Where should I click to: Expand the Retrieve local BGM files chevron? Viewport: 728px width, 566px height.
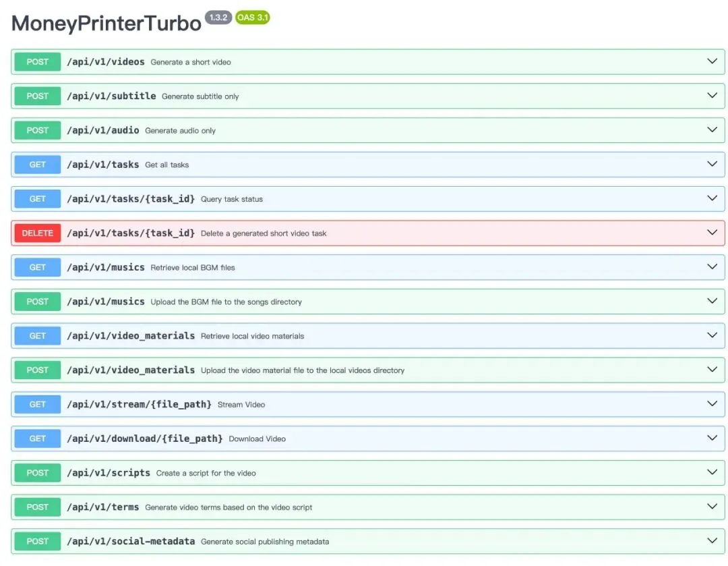(x=712, y=266)
